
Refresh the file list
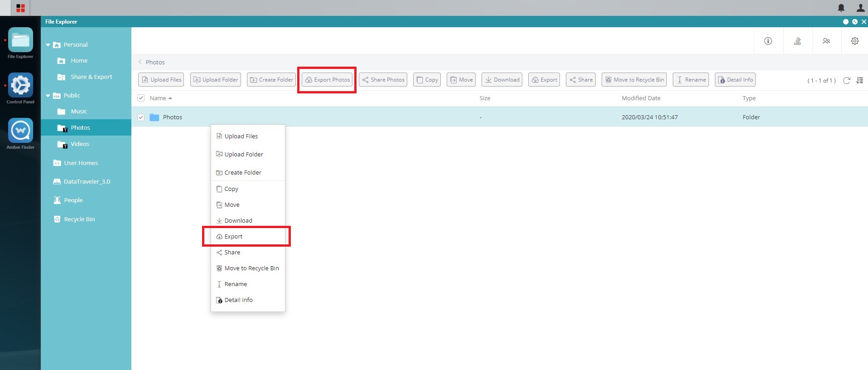tap(846, 80)
